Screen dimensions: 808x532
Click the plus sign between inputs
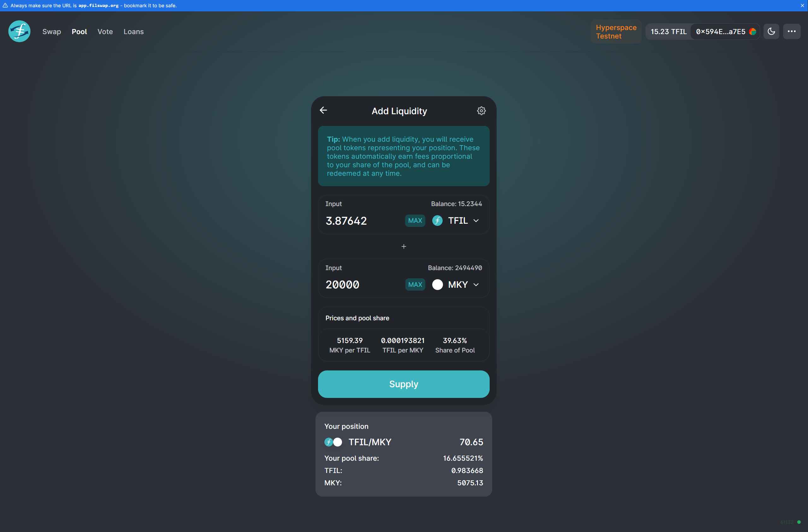(x=404, y=246)
